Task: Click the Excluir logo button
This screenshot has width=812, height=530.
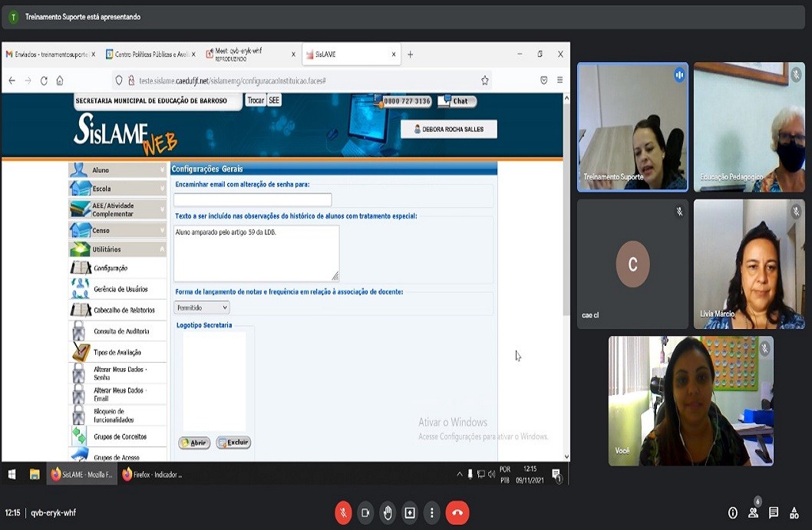Action: (x=233, y=443)
